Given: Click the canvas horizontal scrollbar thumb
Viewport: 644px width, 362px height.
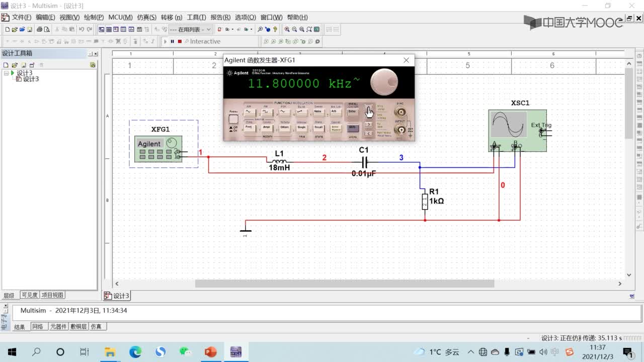Looking at the screenshot, I should (345, 284).
